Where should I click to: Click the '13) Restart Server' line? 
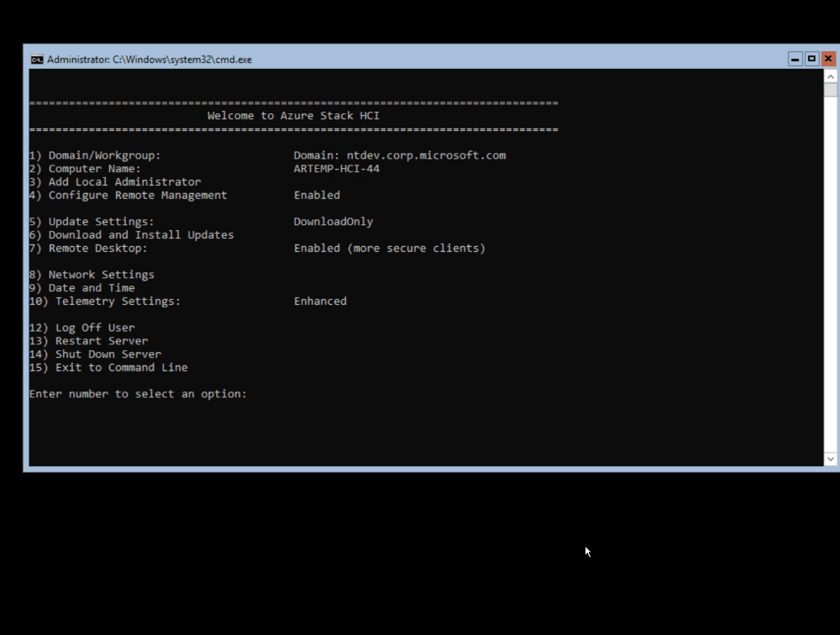coord(88,341)
